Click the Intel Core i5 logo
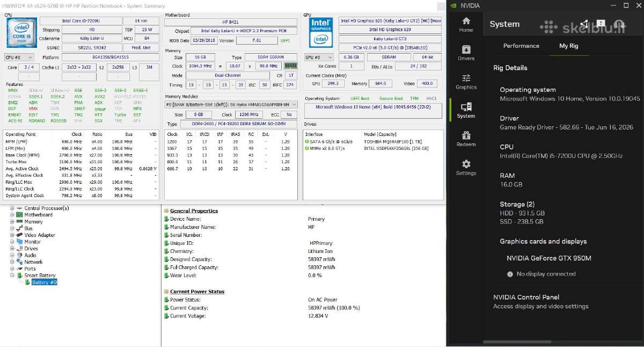The width and height of the screenshot is (644, 347). point(21,32)
